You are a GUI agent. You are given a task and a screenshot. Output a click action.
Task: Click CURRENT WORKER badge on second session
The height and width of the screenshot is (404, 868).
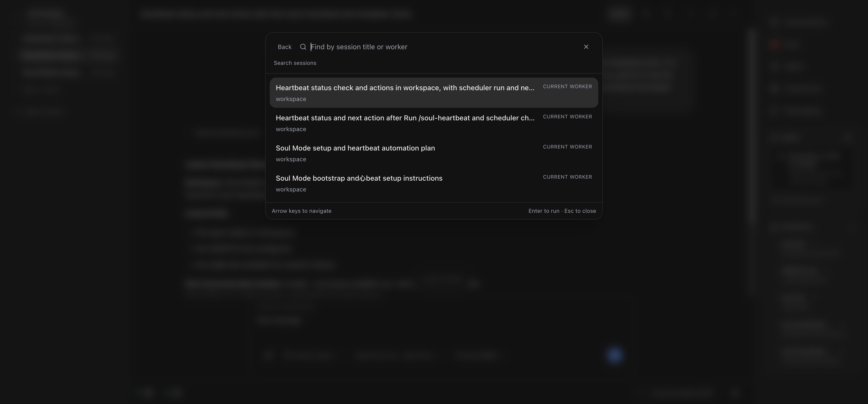pos(567,117)
